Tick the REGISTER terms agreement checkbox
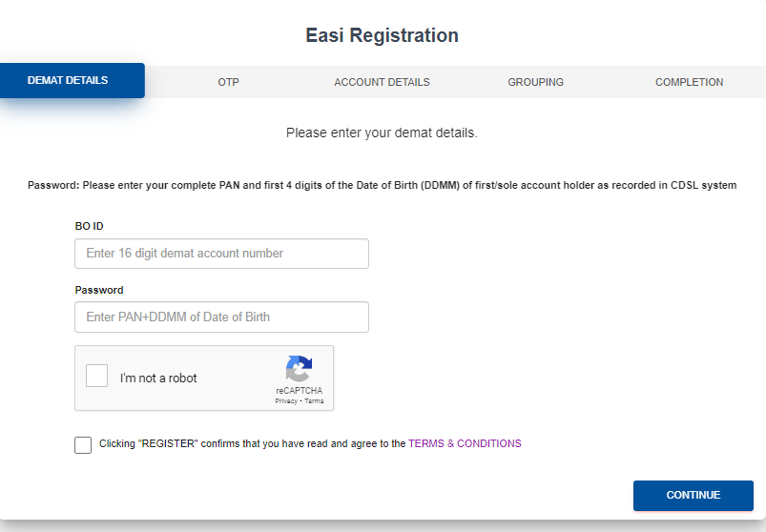This screenshot has height=532, width=766. point(83,444)
